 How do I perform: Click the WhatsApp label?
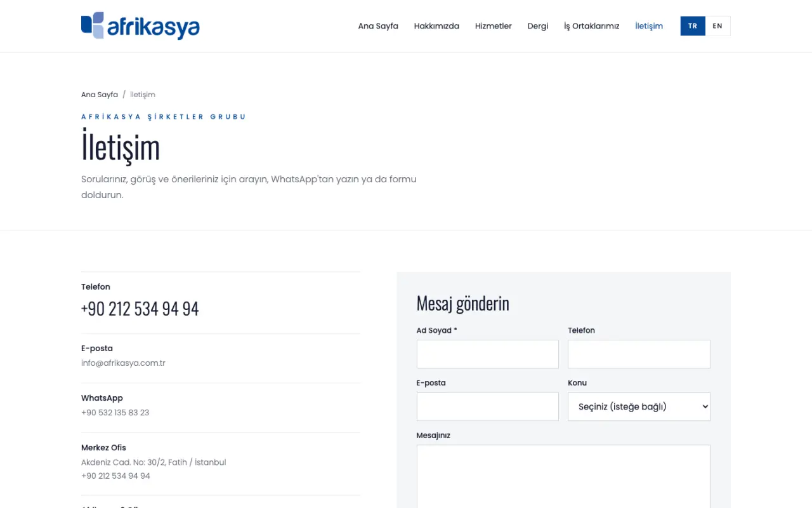coord(102,398)
